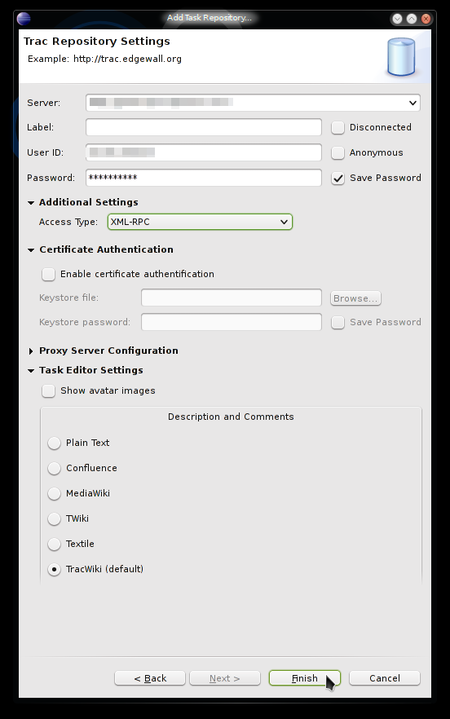Click into the Label text field
450x719 pixels.
[x=203, y=127]
